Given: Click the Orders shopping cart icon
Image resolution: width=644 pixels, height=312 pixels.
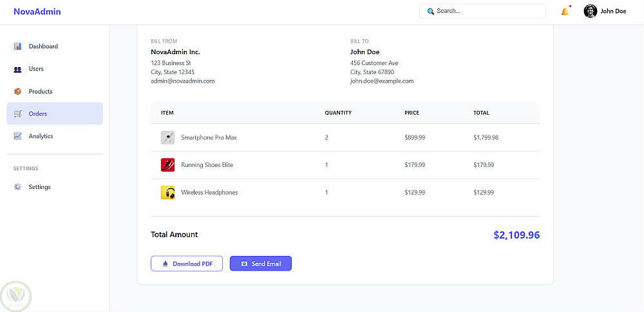Looking at the screenshot, I should [17, 114].
